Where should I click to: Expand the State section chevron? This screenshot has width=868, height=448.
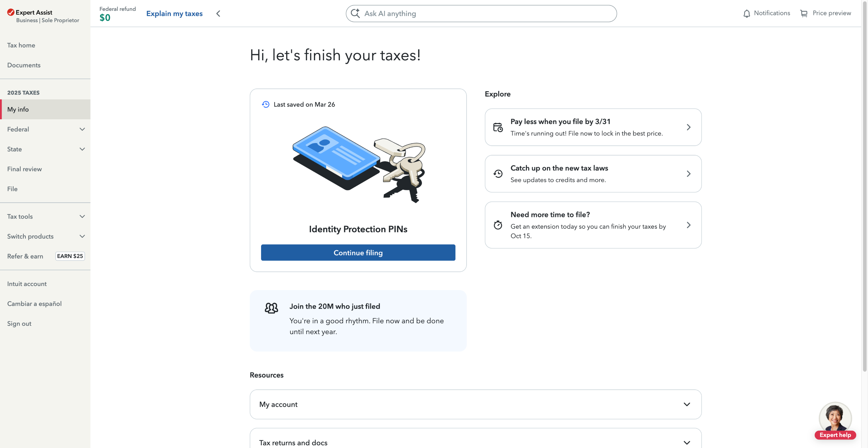pos(82,149)
